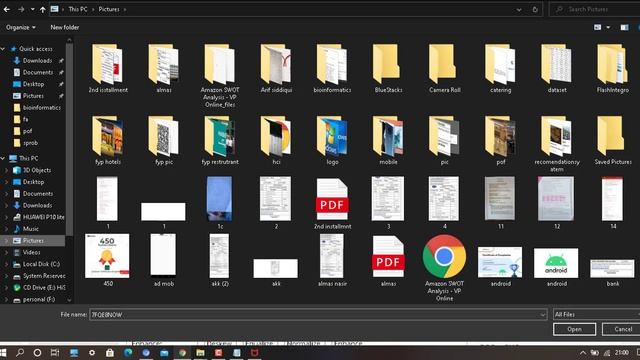This screenshot has height=360, width=640.
Task: Expand the 3D Objects tree node
Action: (x=6, y=170)
